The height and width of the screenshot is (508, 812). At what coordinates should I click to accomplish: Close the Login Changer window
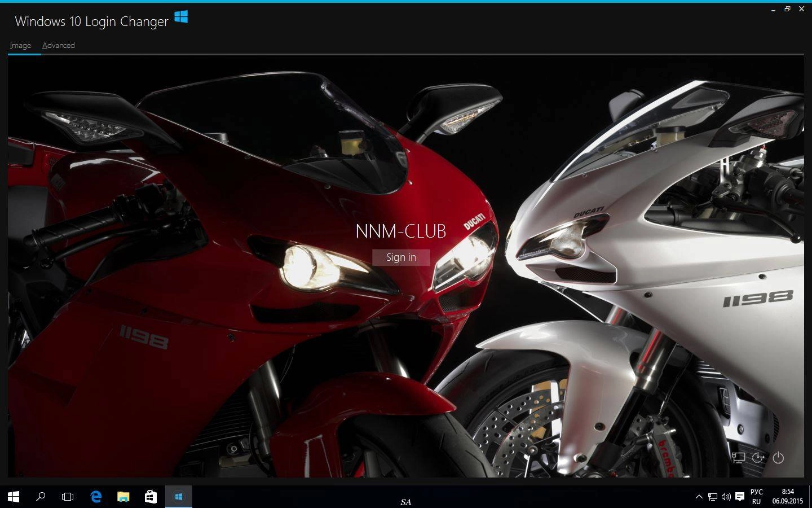801,9
